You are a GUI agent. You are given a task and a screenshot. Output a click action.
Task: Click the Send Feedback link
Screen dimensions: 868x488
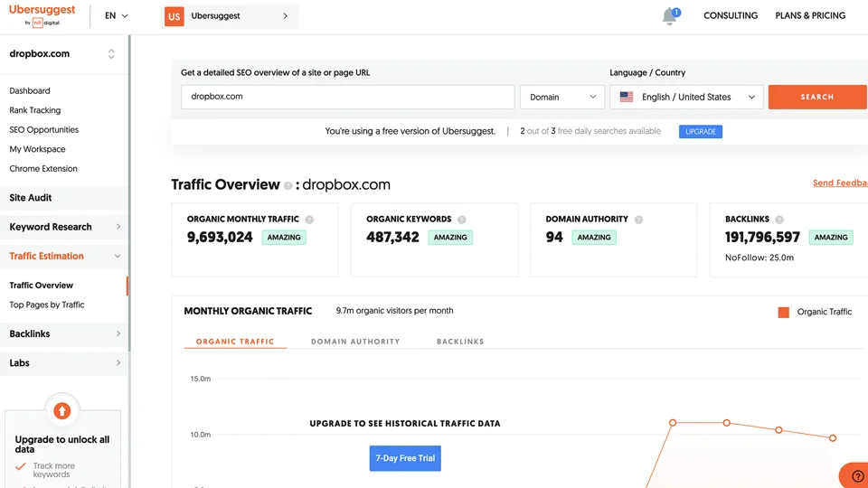point(840,183)
